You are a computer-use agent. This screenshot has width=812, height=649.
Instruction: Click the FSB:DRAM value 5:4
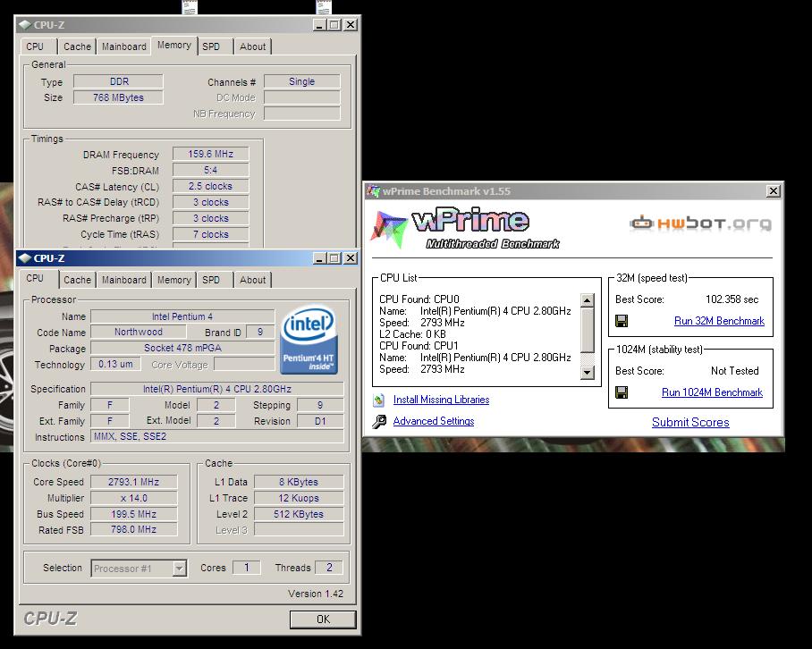tap(210, 170)
